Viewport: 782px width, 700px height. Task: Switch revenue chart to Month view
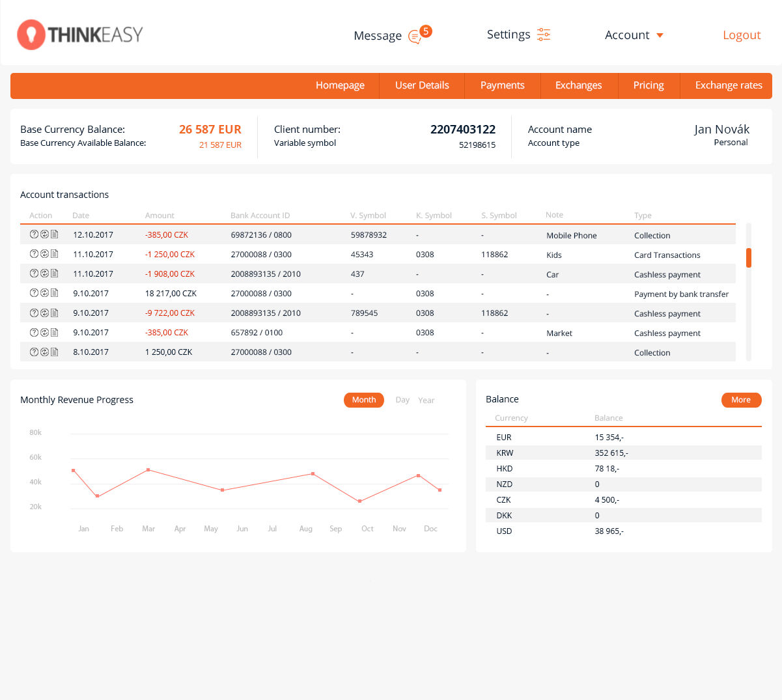[363, 400]
